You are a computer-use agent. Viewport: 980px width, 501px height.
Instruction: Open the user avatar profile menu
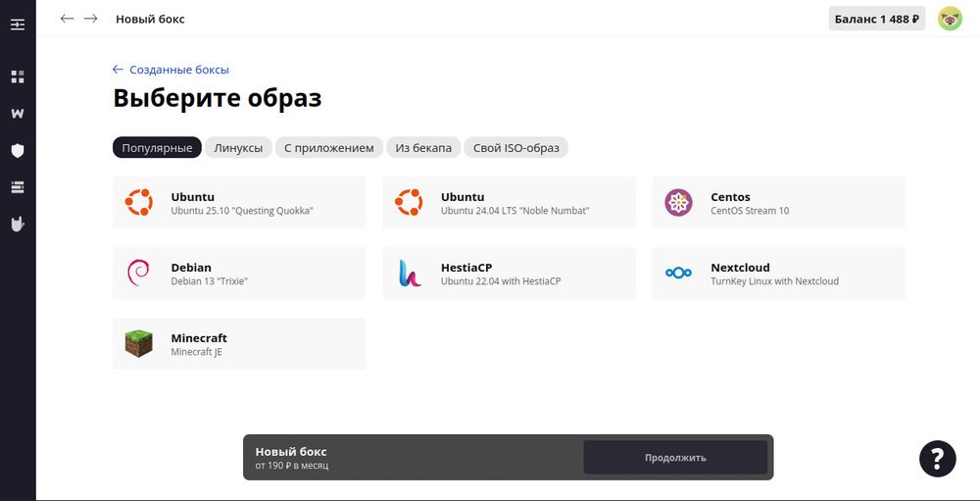pyautogui.click(x=950, y=19)
